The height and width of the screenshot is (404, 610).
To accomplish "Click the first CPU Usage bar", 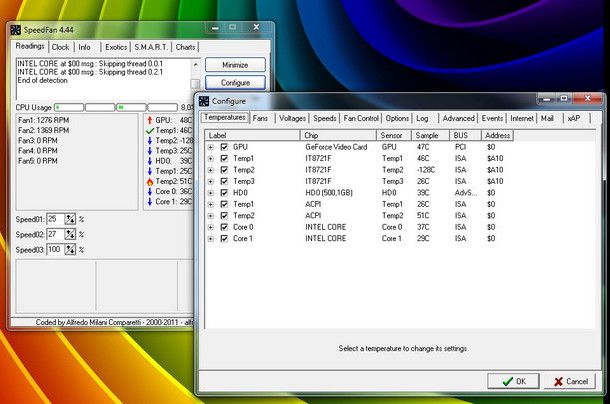I will pyautogui.click(x=69, y=107).
